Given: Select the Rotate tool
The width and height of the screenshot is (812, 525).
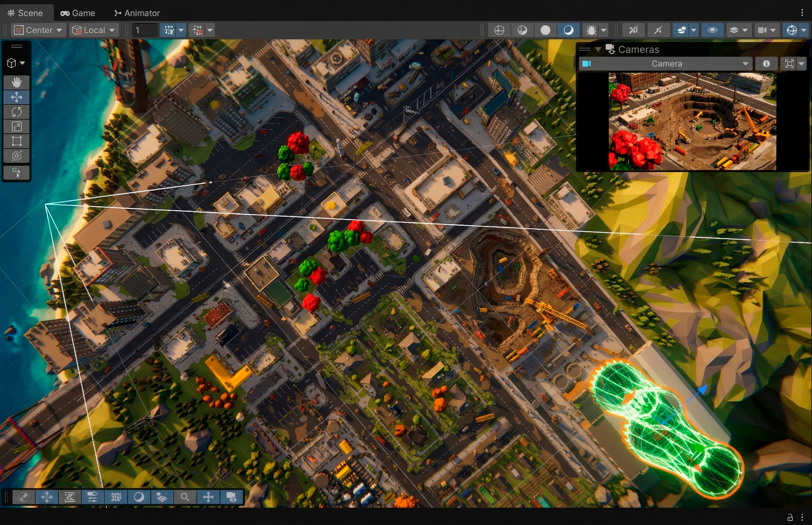Looking at the screenshot, I should pos(16,112).
